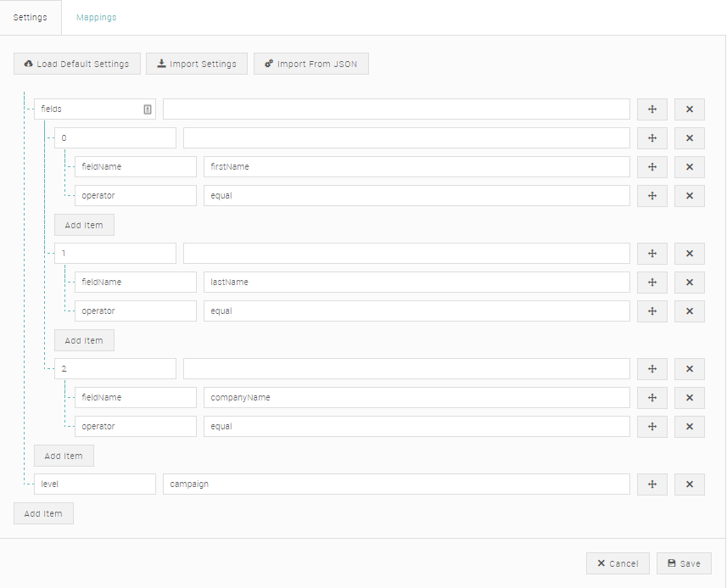Screen dimensions: 727x588
Task: Add an item under index 0 group
Action: coord(84,225)
